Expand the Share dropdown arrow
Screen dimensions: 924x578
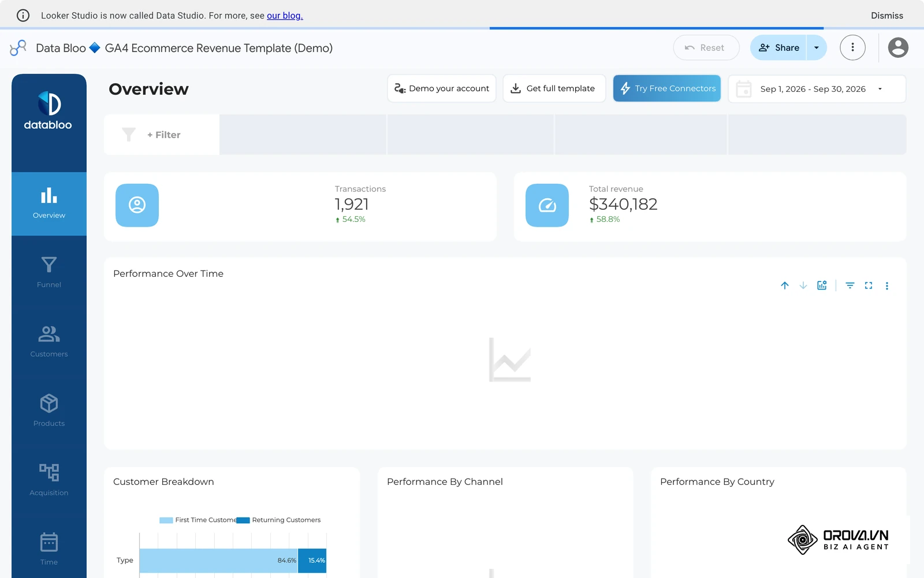click(x=817, y=47)
